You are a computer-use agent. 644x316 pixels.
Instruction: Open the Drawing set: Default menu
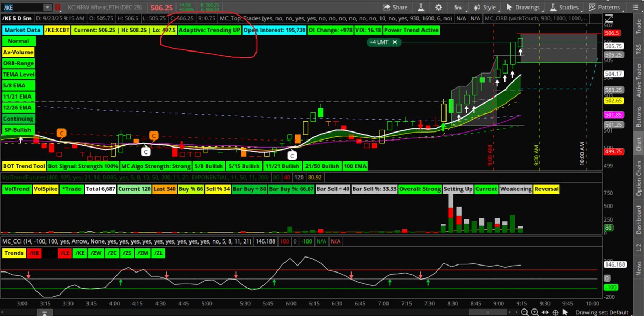point(601,312)
